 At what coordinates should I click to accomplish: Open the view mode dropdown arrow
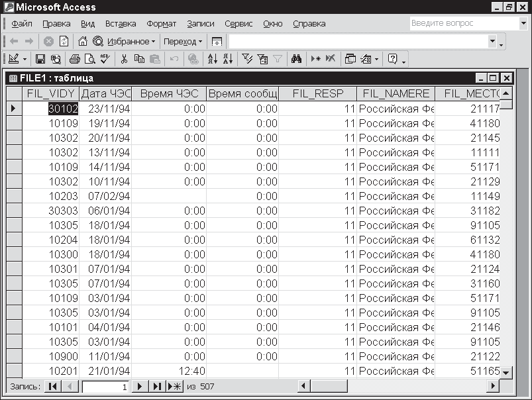[25, 59]
